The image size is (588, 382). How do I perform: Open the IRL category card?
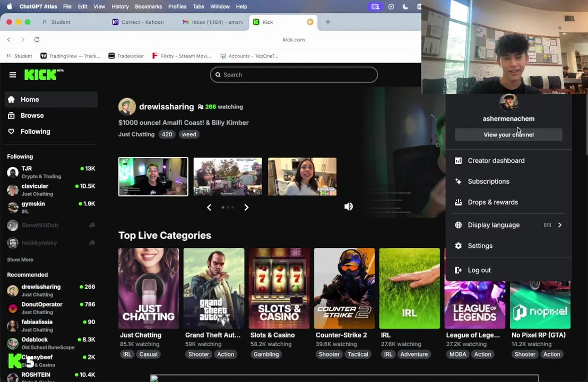pyautogui.click(x=410, y=288)
